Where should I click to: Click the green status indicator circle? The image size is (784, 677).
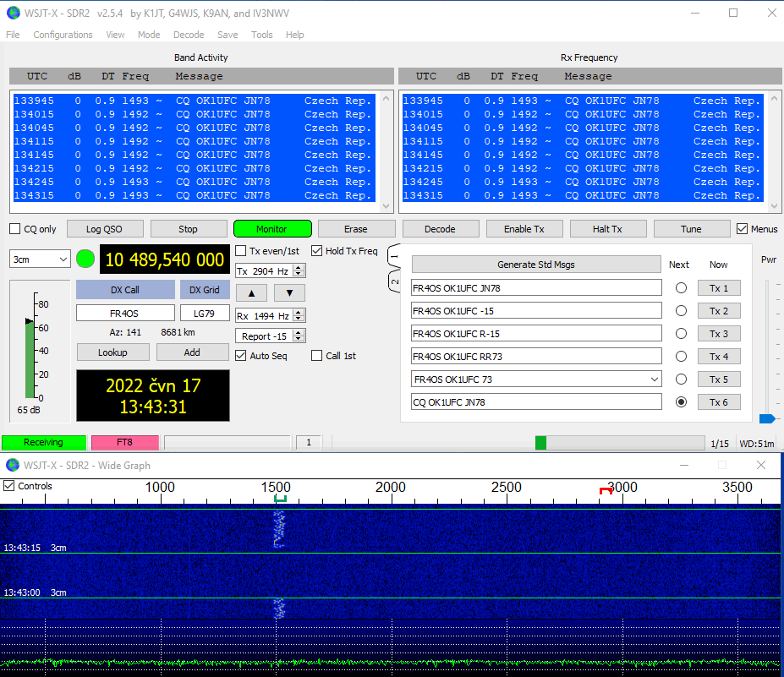click(x=85, y=259)
